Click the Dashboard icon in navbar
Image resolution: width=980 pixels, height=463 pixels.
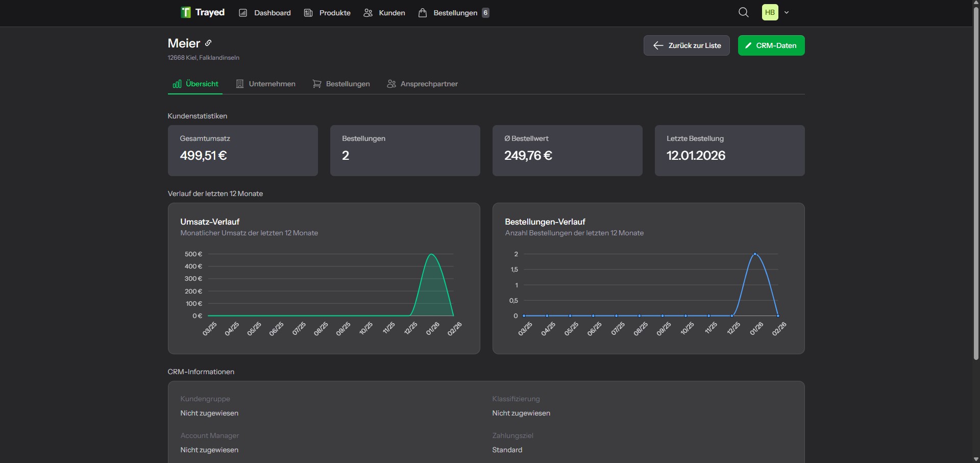(x=243, y=13)
